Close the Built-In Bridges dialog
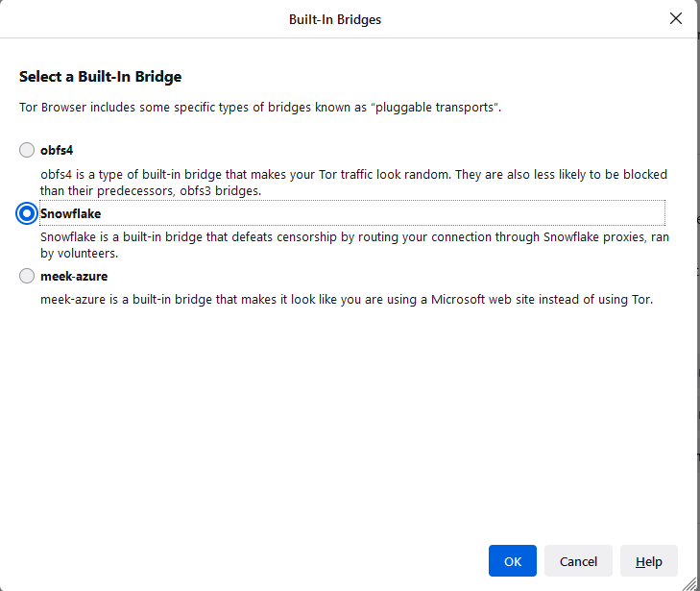Viewport: 700px width, 591px height. [x=676, y=18]
